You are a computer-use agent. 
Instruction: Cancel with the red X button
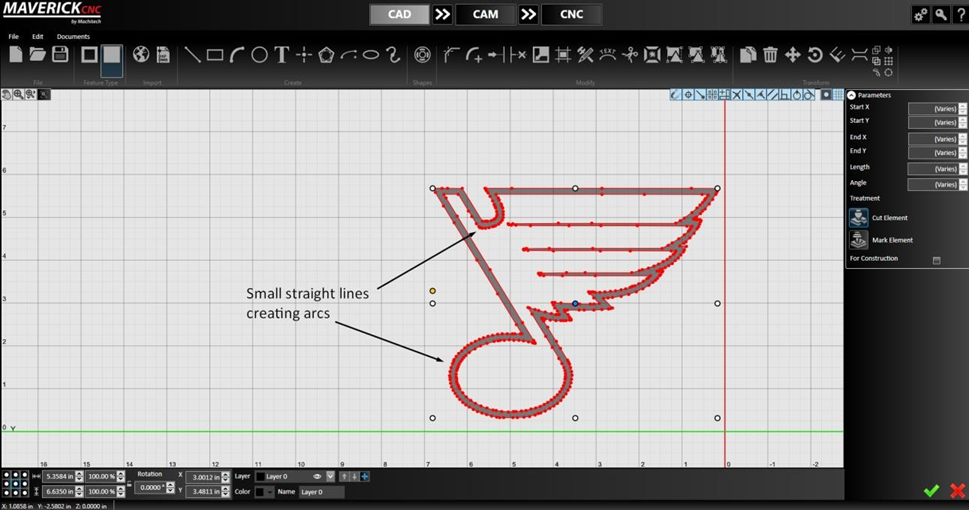pyautogui.click(x=957, y=491)
